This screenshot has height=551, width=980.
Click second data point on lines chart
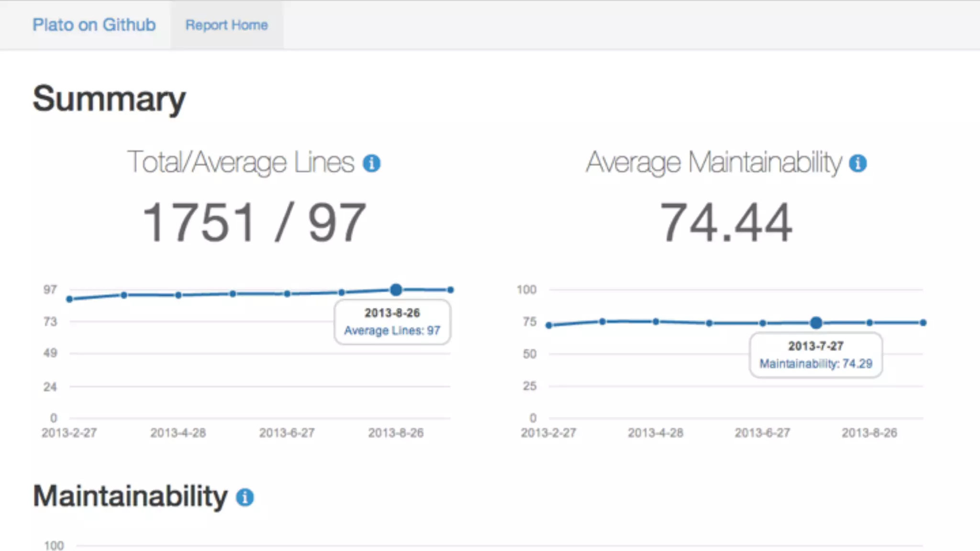point(124,295)
